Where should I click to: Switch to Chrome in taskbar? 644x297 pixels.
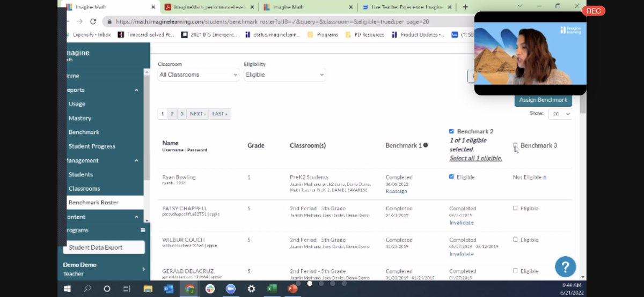(189, 288)
